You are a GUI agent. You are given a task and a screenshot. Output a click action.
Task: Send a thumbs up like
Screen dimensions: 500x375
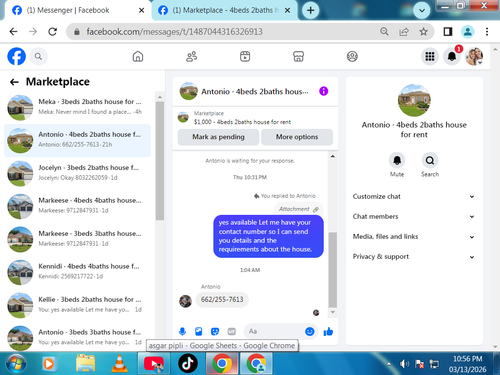tap(328, 331)
